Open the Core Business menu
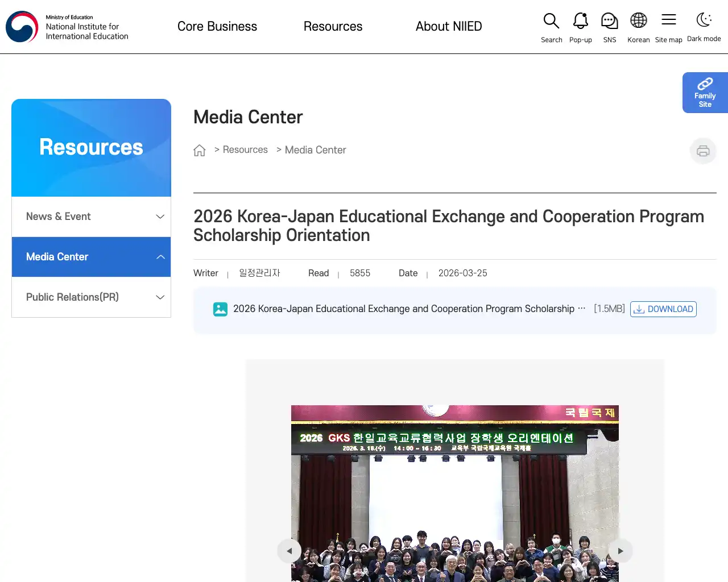This screenshot has height=582, width=728. pyautogui.click(x=217, y=27)
